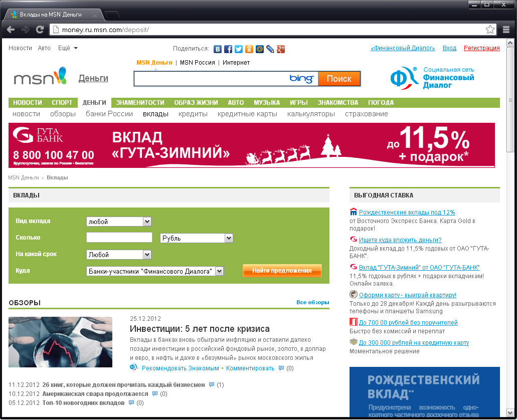Click the Рекомендовать Знакомым link
The height and width of the screenshot is (420, 517).
click(x=181, y=368)
